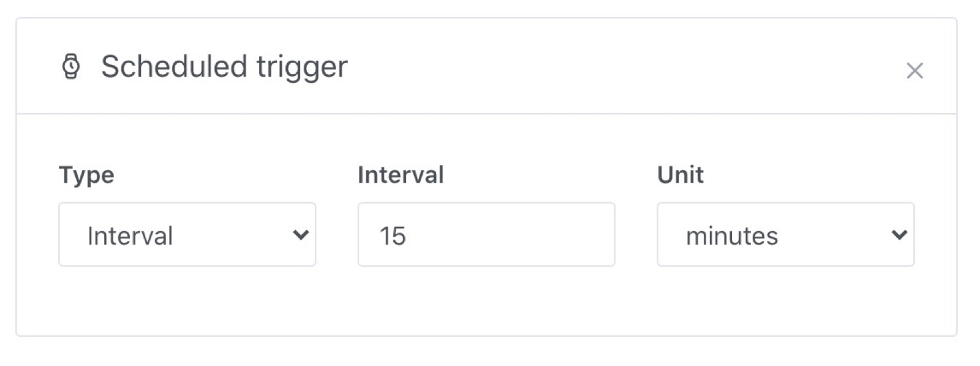Click the bold "Interval" field label
This screenshot has width=980, height=366.
tap(401, 175)
